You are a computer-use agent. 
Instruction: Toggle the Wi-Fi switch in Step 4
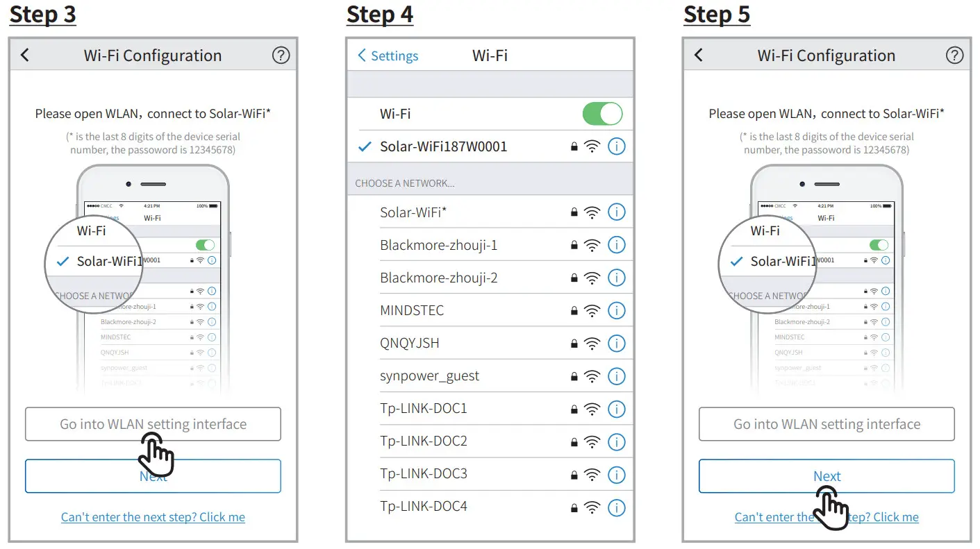point(602,113)
